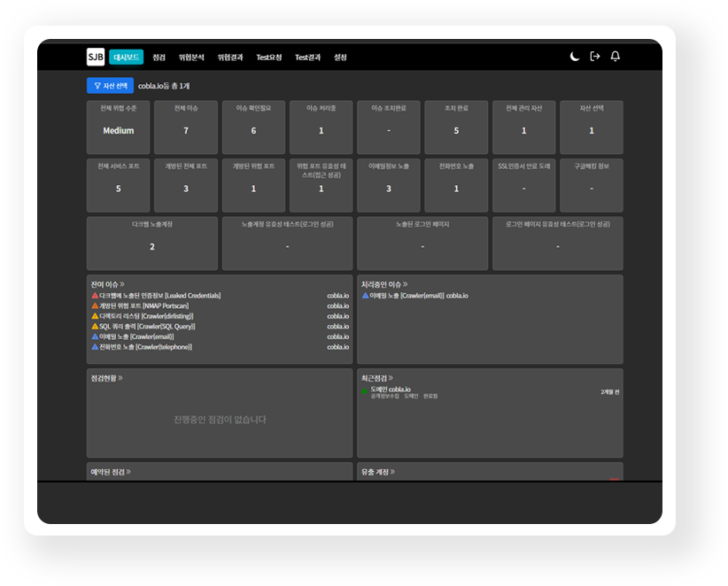728x586 pixels.
Task: Click the 자산 선택 filter button
Action: click(x=110, y=86)
